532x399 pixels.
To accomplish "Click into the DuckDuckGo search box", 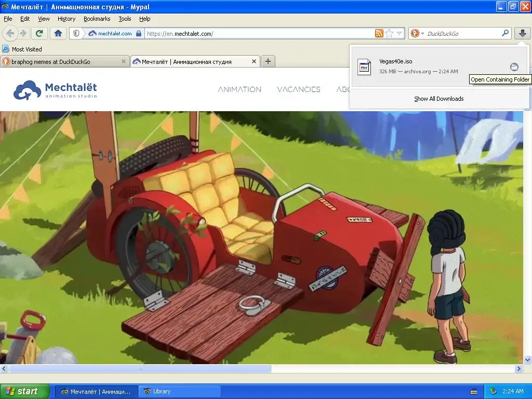I will (x=463, y=33).
